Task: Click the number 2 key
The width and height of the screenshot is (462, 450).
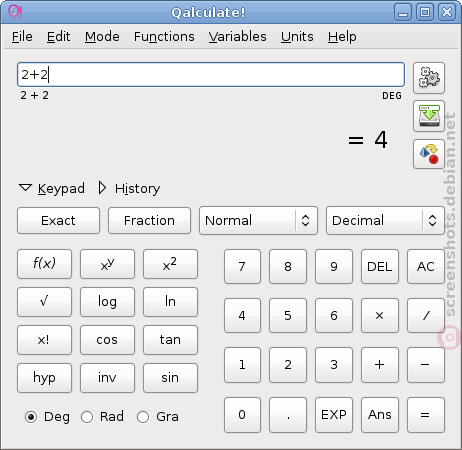Action: (288, 365)
